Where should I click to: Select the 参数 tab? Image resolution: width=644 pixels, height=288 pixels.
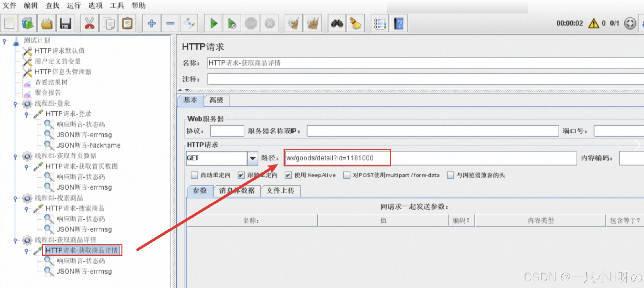[200, 191]
